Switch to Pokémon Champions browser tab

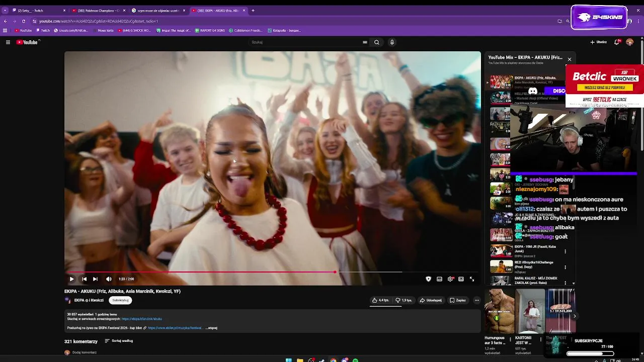click(x=99, y=10)
